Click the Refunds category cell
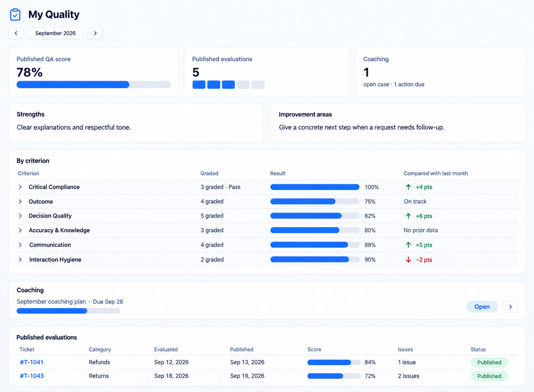This screenshot has height=392, width=534. (x=99, y=362)
